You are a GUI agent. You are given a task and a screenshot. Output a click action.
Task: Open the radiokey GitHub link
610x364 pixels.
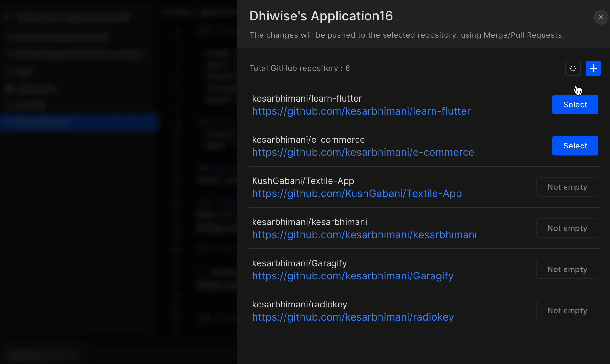[x=353, y=317]
